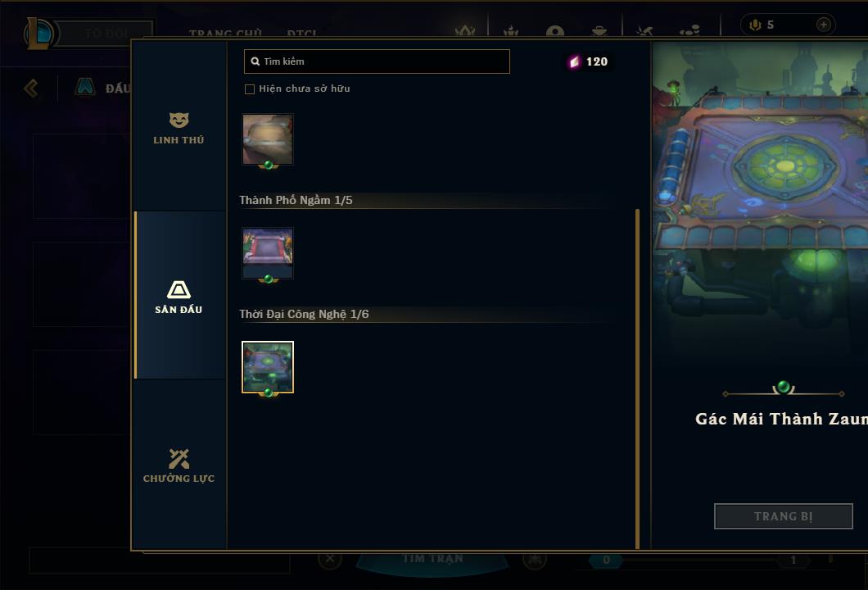
Task: Click the plus icon beside the currency count
Action: tap(823, 25)
